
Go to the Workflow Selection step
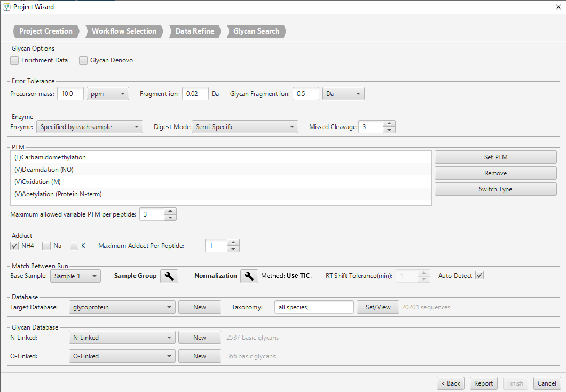coord(124,31)
